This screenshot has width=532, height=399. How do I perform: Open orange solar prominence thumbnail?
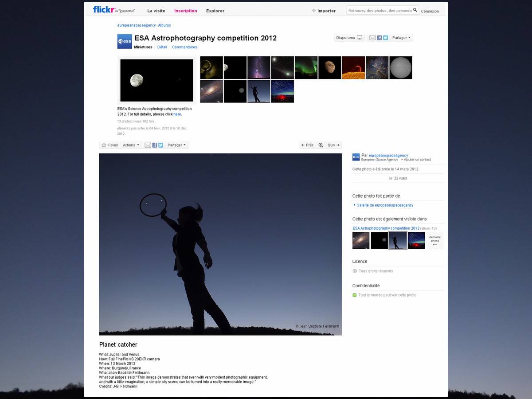tap(353, 67)
